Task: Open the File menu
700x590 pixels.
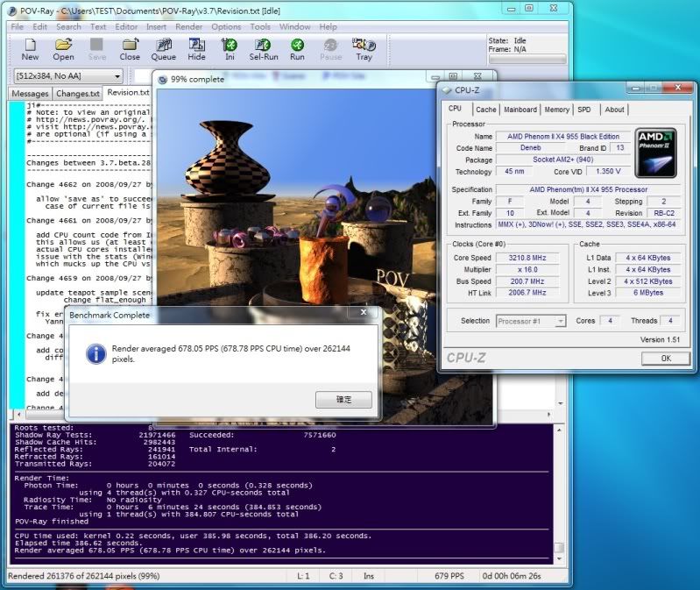Action: click(x=17, y=27)
